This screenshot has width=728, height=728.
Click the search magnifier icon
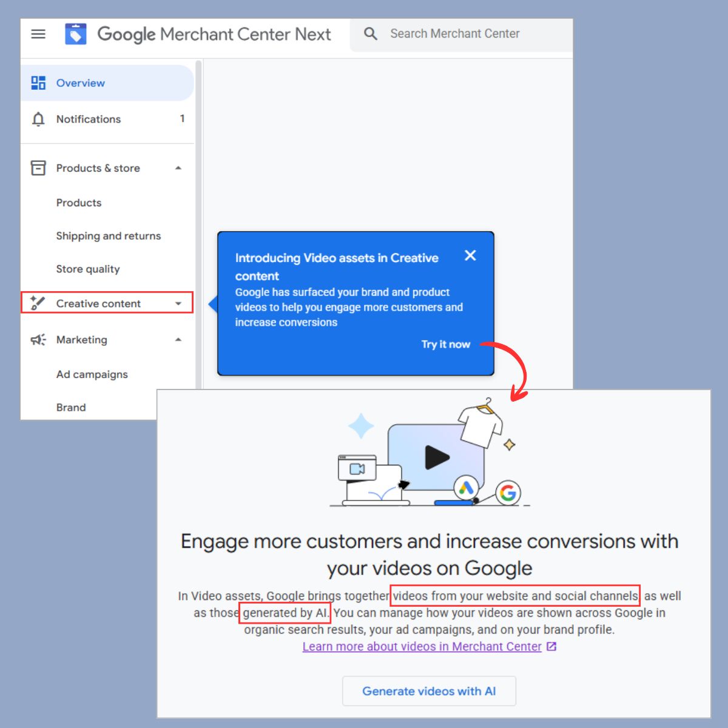pyautogui.click(x=371, y=34)
